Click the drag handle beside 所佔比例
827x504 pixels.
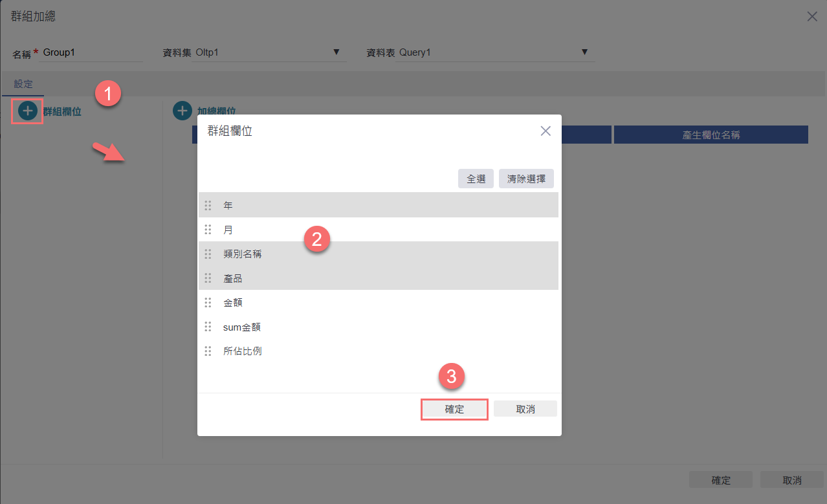tap(208, 351)
